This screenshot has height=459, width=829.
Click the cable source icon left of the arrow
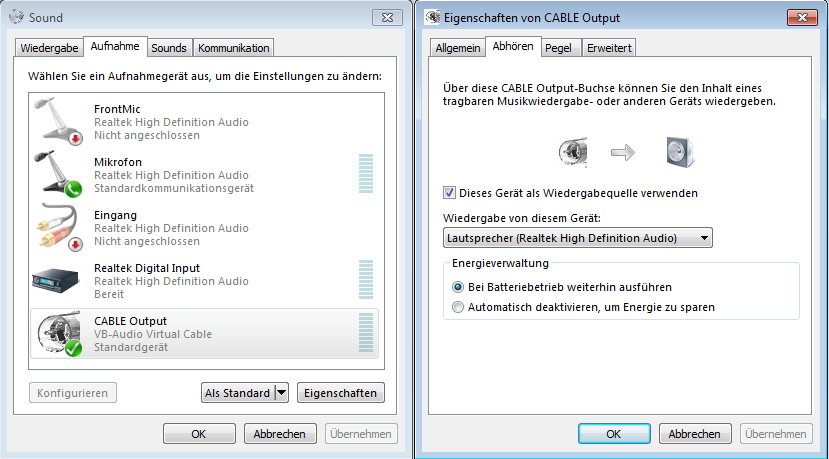pos(573,152)
